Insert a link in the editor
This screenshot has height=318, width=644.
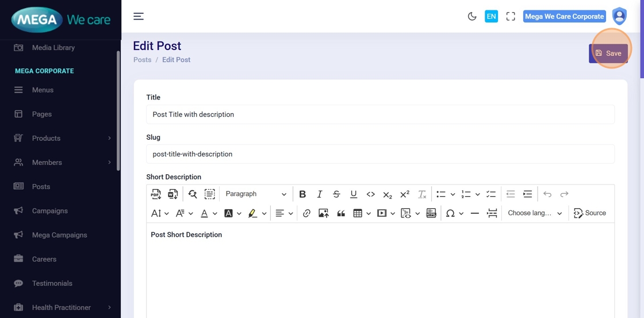pos(306,213)
